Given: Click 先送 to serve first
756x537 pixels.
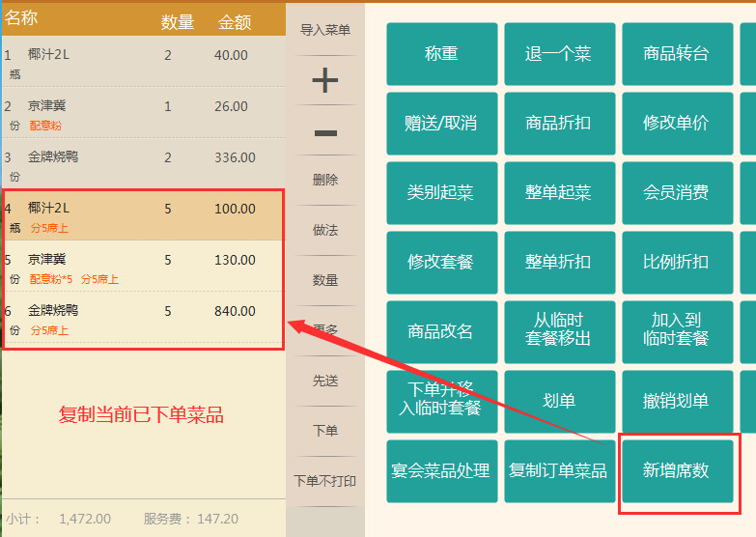Looking at the screenshot, I should pos(325,381).
